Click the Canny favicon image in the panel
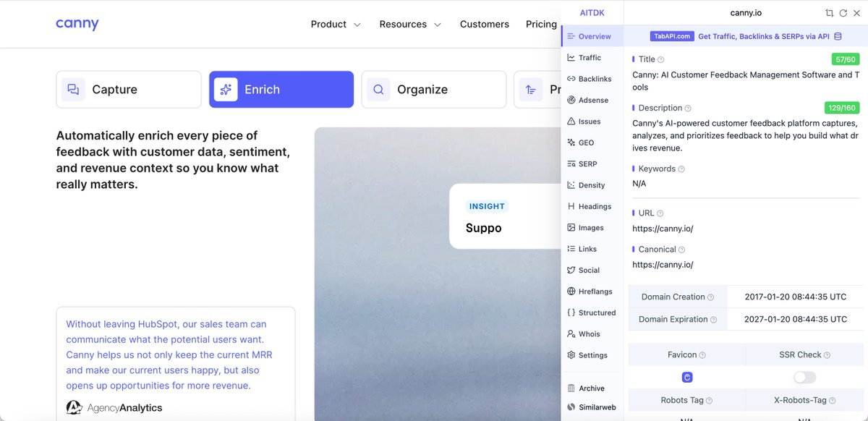The width and height of the screenshot is (868, 421). click(687, 377)
